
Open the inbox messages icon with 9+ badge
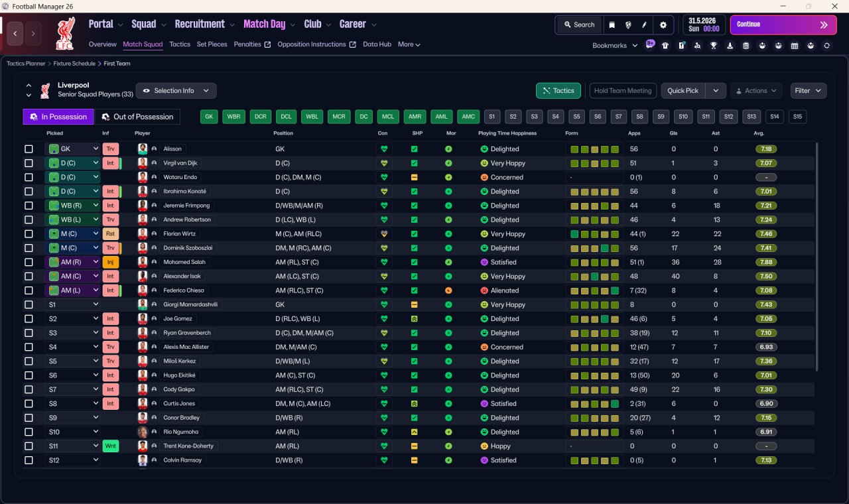point(650,44)
